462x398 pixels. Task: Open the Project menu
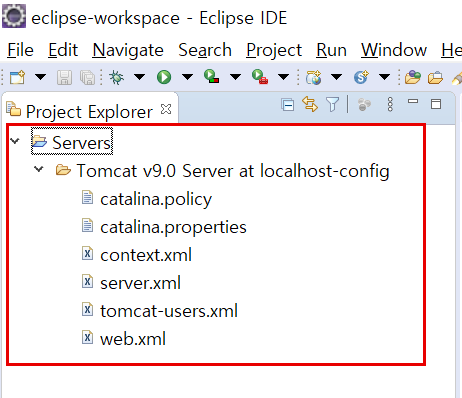[x=274, y=50]
